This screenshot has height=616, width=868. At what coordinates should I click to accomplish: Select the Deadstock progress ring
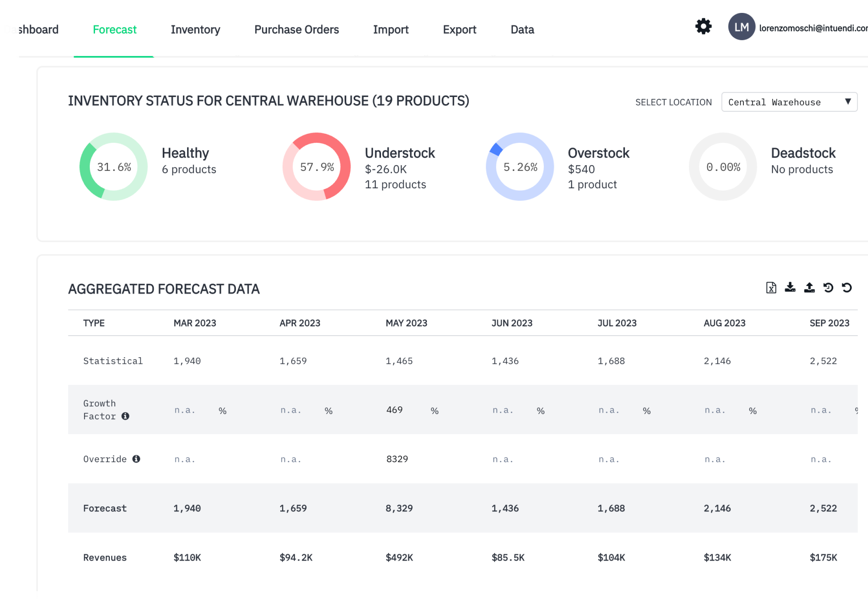tap(722, 166)
